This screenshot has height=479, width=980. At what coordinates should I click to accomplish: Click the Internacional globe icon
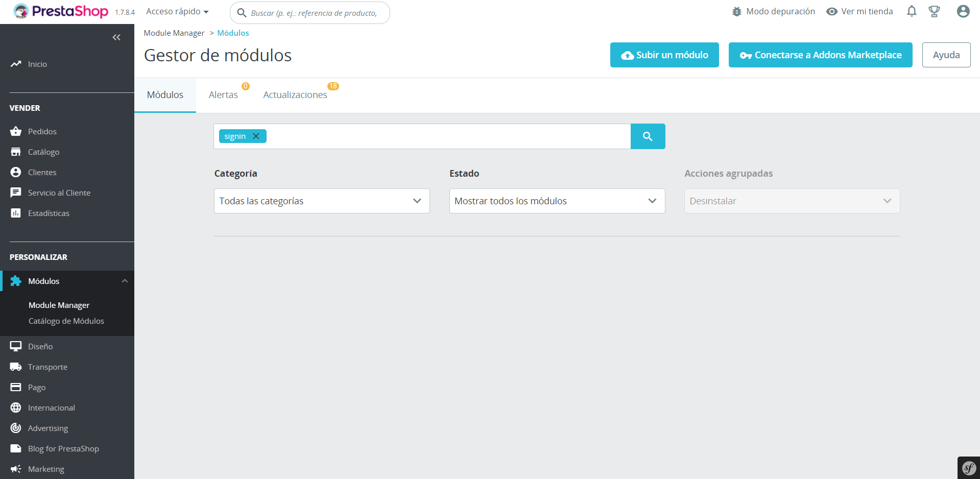click(16, 408)
